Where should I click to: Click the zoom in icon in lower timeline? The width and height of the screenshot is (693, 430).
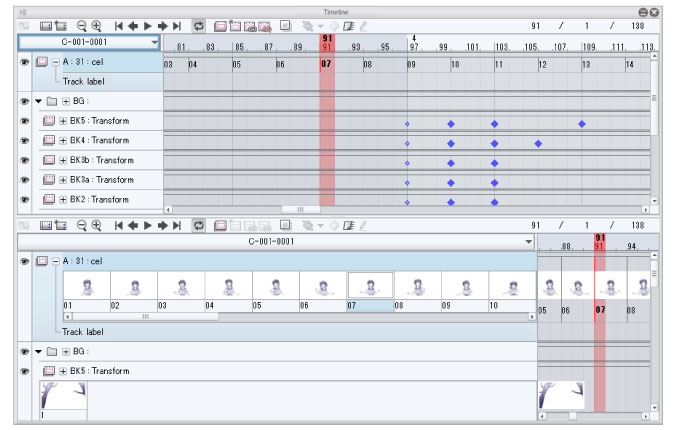click(x=96, y=226)
